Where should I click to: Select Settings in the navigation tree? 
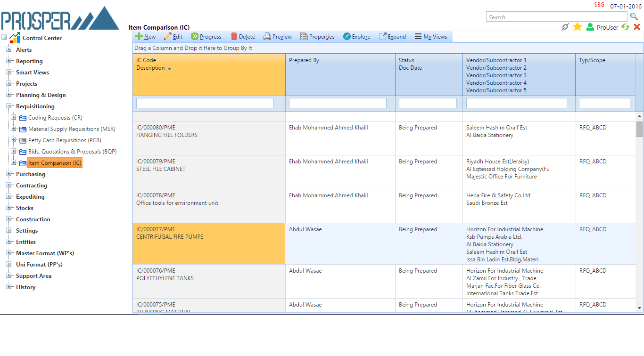27,231
